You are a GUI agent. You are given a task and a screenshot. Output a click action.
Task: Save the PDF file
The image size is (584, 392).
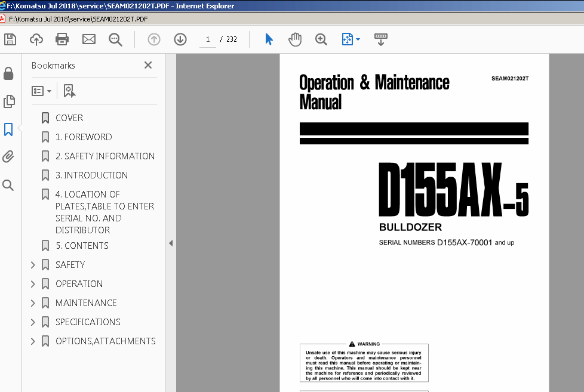pyautogui.click(x=10, y=39)
